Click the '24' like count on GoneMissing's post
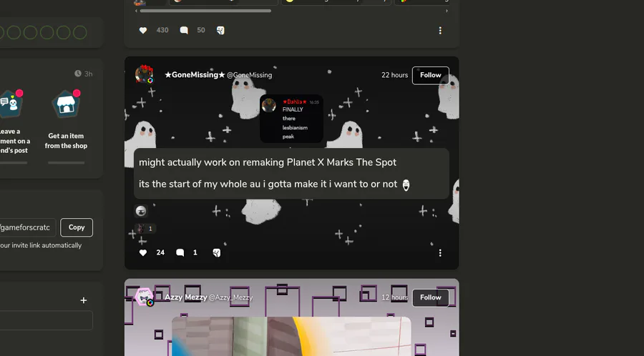The width and height of the screenshot is (644, 356). 160,252
